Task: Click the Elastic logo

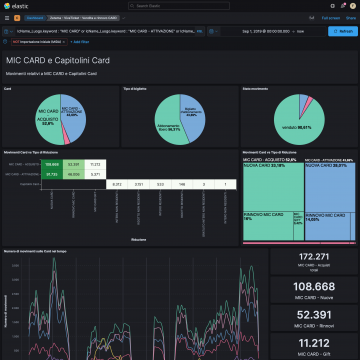Action: (x=16, y=6)
